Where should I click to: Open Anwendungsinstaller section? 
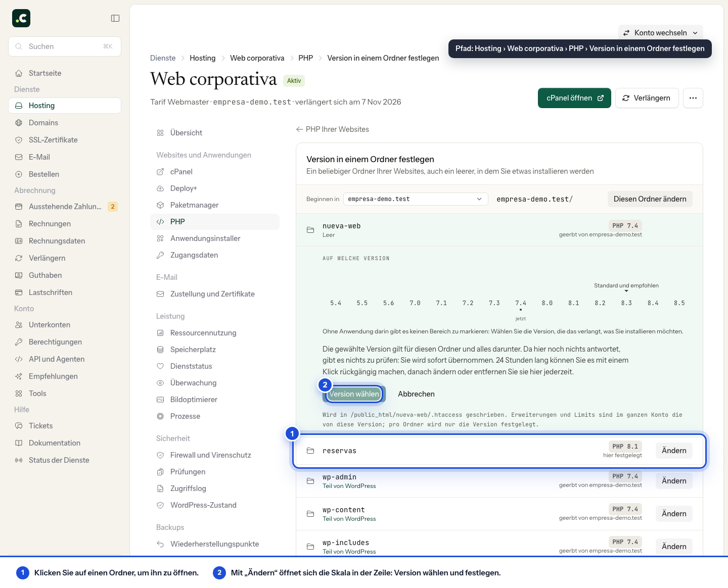(215, 238)
